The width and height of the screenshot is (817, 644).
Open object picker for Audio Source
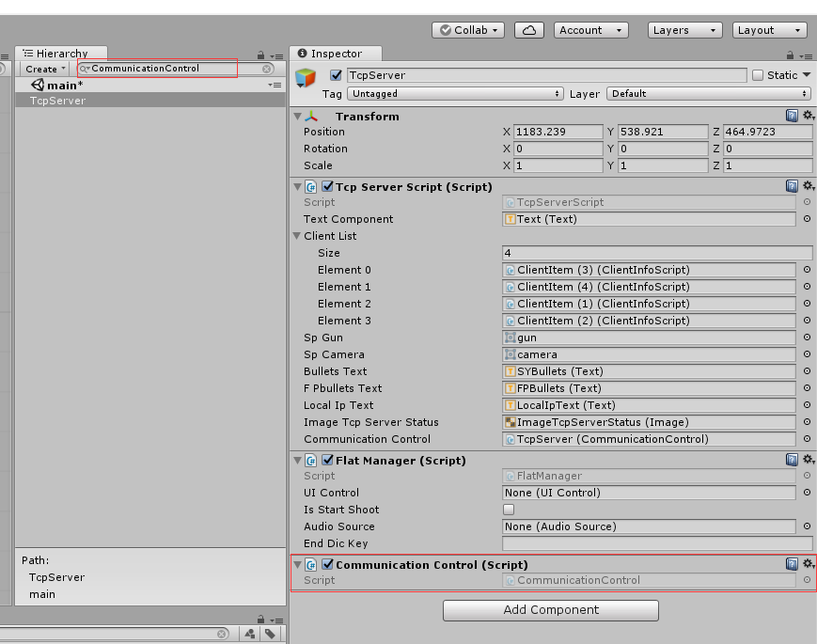[807, 526]
